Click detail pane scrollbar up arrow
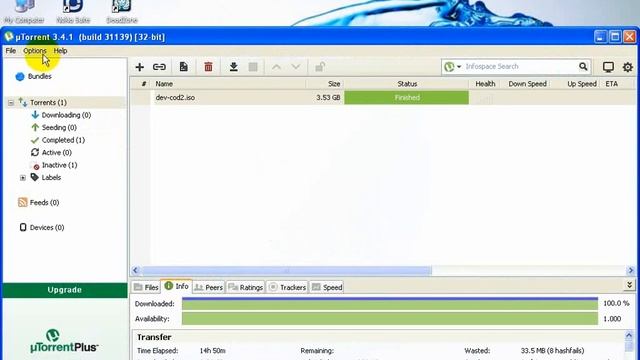 [629, 336]
